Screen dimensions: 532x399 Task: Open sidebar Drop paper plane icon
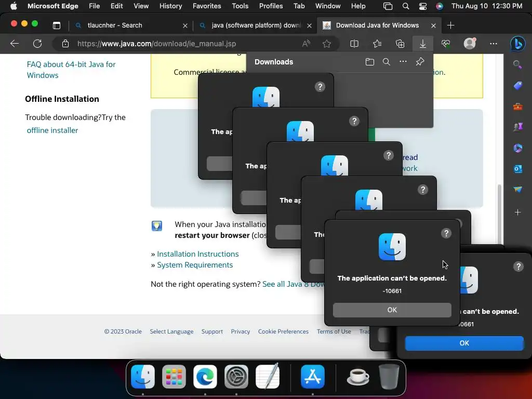coord(518,189)
